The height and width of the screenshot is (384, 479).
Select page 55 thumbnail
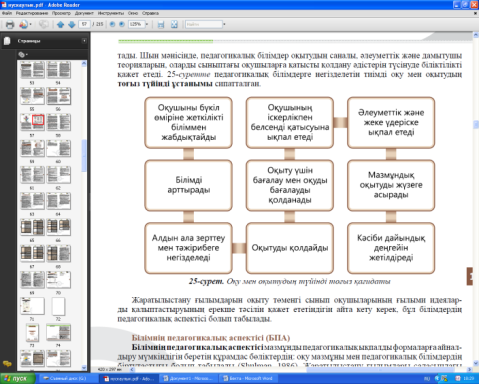click(32, 96)
